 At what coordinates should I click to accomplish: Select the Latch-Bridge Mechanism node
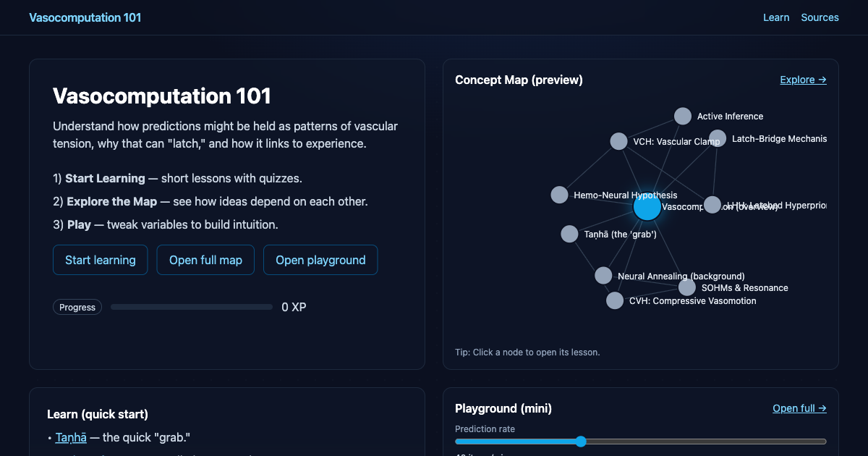click(x=717, y=138)
